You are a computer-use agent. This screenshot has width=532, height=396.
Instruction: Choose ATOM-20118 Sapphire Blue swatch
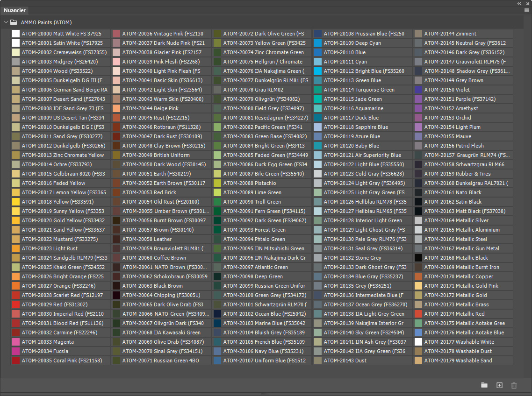(x=318, y=127)
